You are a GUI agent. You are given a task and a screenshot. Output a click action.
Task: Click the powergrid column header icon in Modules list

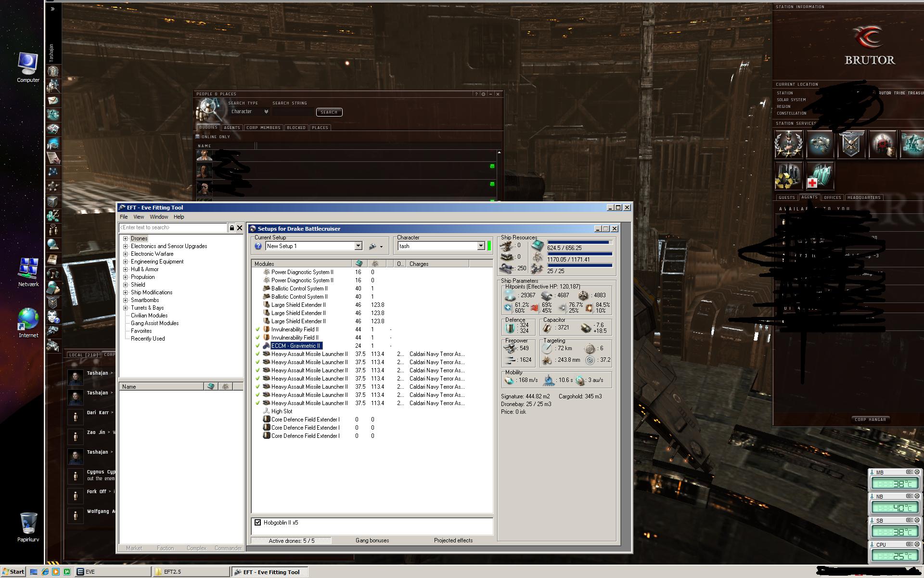(375, 263)
